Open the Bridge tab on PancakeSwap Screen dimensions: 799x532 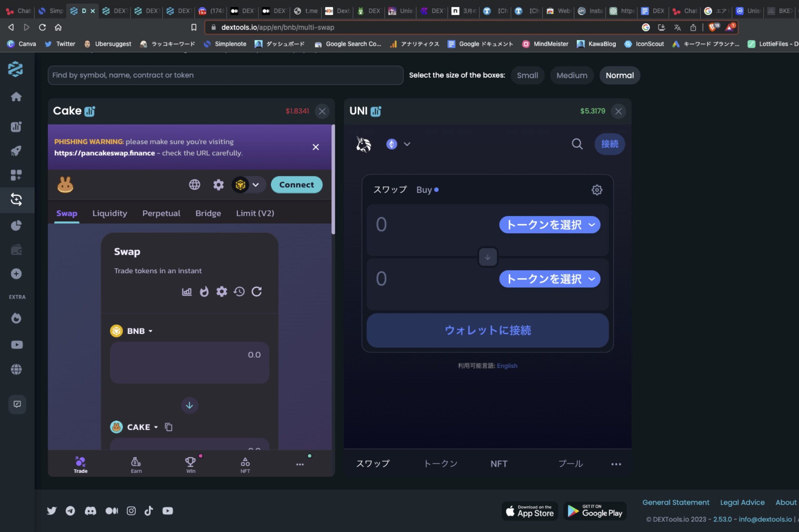(x=208, y=213)
